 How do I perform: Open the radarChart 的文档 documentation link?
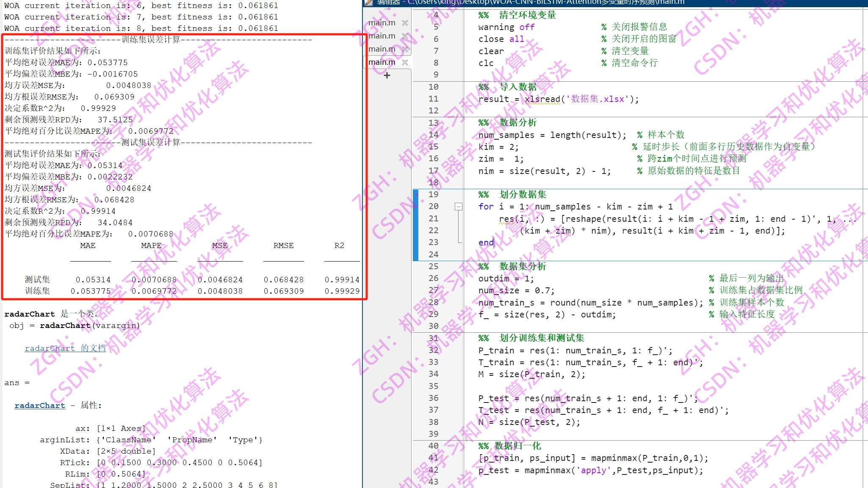[65, 348]
